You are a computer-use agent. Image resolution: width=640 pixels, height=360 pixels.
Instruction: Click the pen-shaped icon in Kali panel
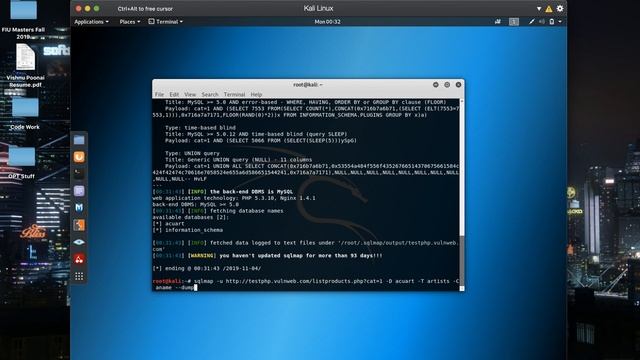(531, 22)
